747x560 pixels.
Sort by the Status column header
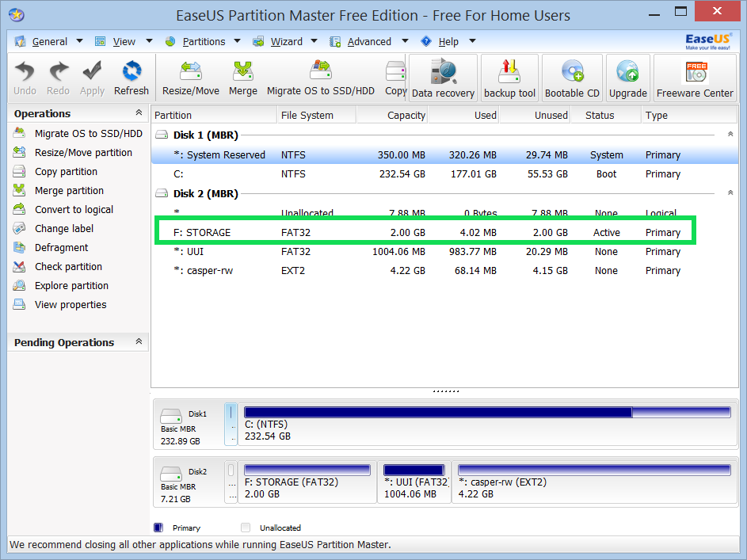coord(606,115)
